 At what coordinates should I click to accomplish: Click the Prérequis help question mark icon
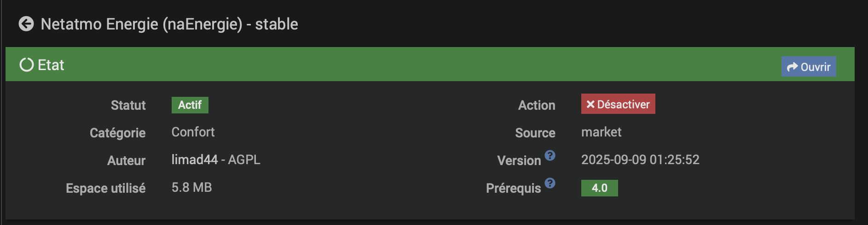click(550, 183)
